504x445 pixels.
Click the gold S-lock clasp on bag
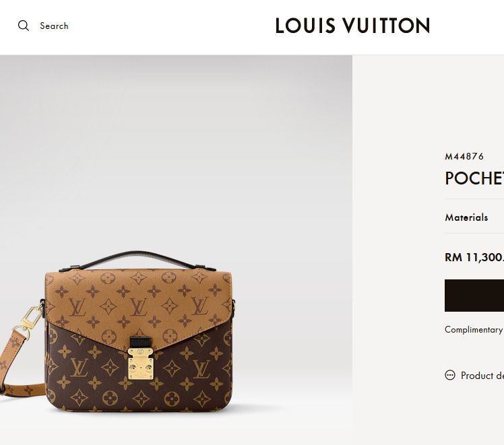pos(141,364)
